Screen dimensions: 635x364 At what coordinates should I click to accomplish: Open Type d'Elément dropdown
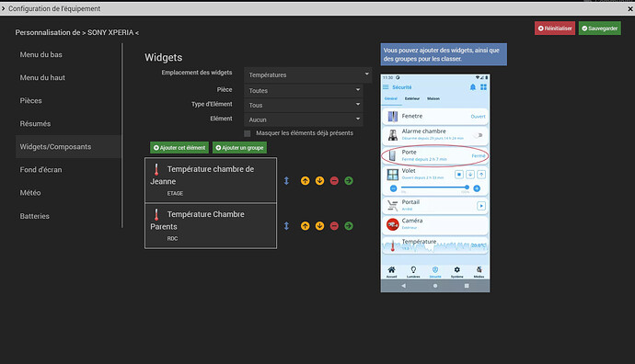304,105
